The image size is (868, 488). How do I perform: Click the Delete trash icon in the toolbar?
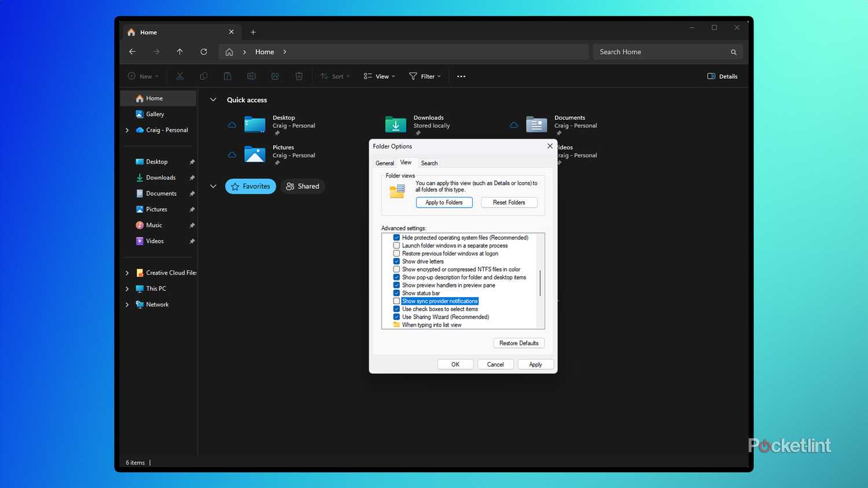299,76
